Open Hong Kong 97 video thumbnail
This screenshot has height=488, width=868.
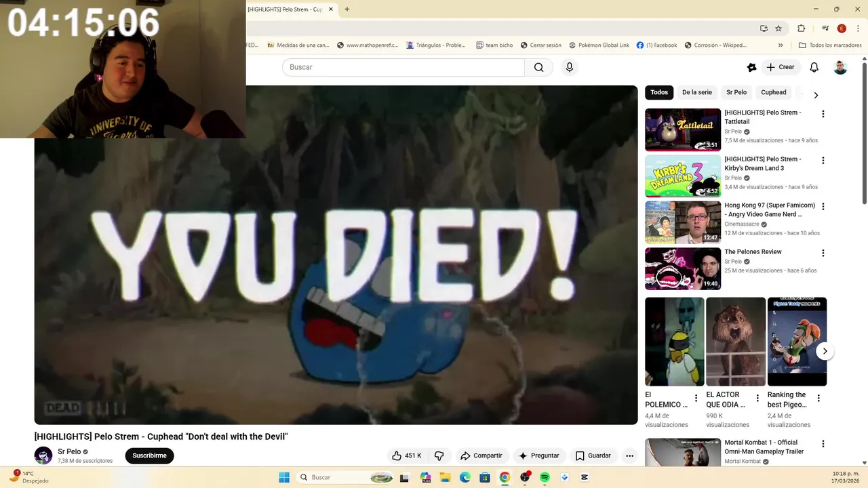683,222
